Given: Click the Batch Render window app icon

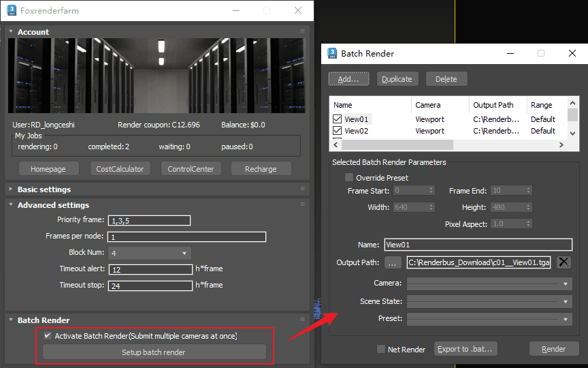Looking at the screenshot, I should click(332, 53).
